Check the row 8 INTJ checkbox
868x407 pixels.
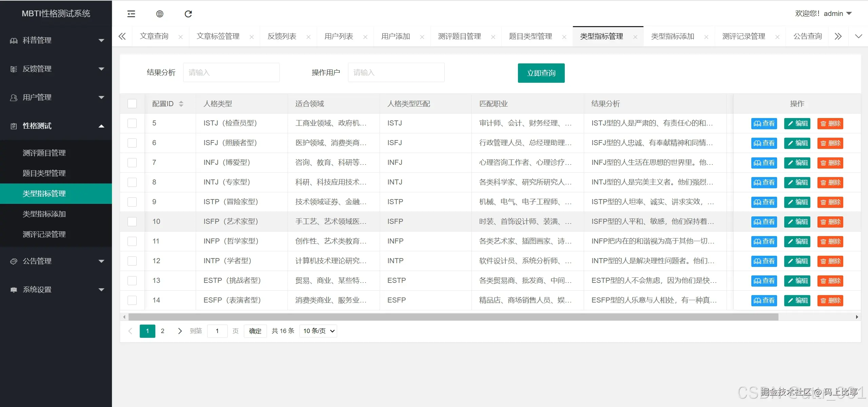[132, 182]
